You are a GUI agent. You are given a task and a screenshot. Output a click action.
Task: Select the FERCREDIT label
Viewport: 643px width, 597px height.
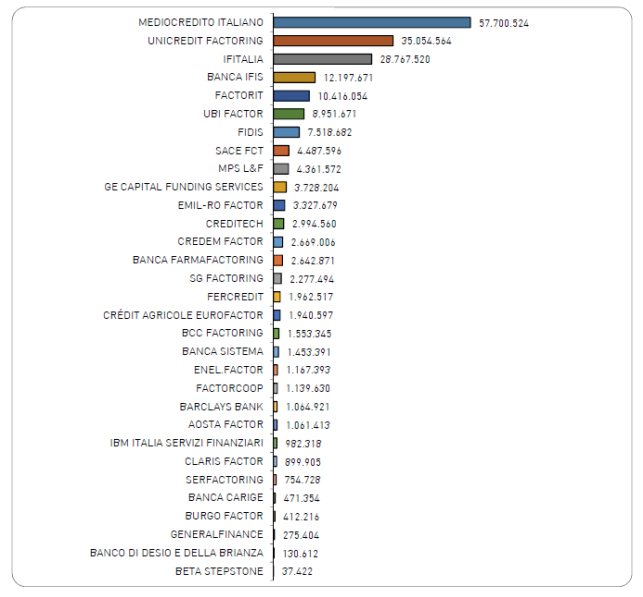pyautogui.click(x=235, y=296)
